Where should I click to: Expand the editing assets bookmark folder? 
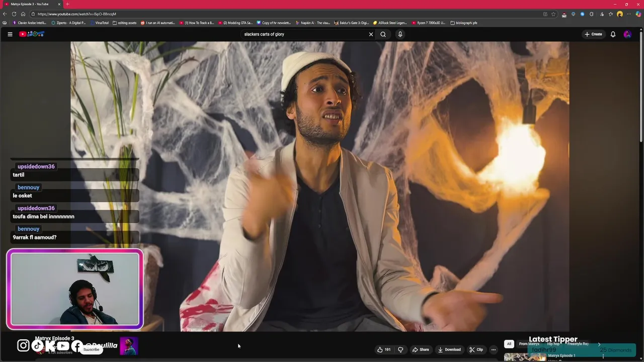coord(125,23)
